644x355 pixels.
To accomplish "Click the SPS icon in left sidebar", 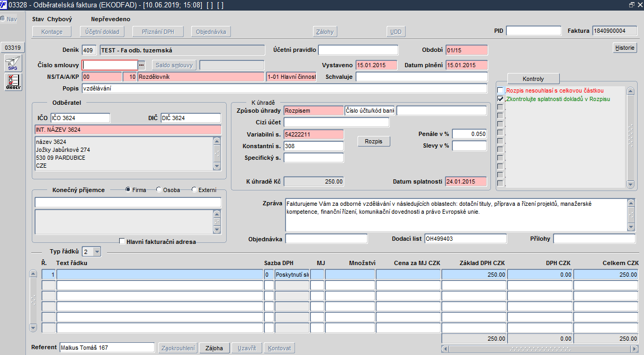I will tap(13, 63).
